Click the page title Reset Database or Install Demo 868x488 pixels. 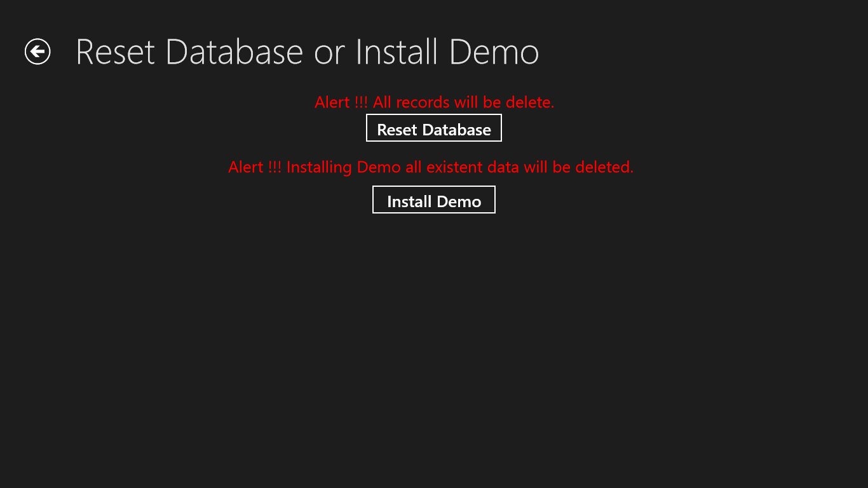point(307,51)
